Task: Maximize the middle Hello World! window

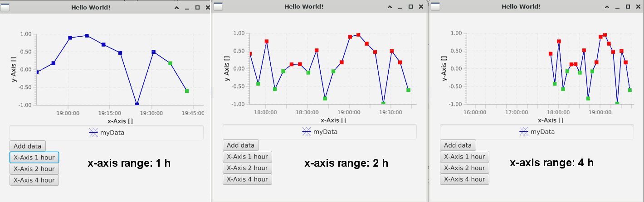Action: click(410, 7)
